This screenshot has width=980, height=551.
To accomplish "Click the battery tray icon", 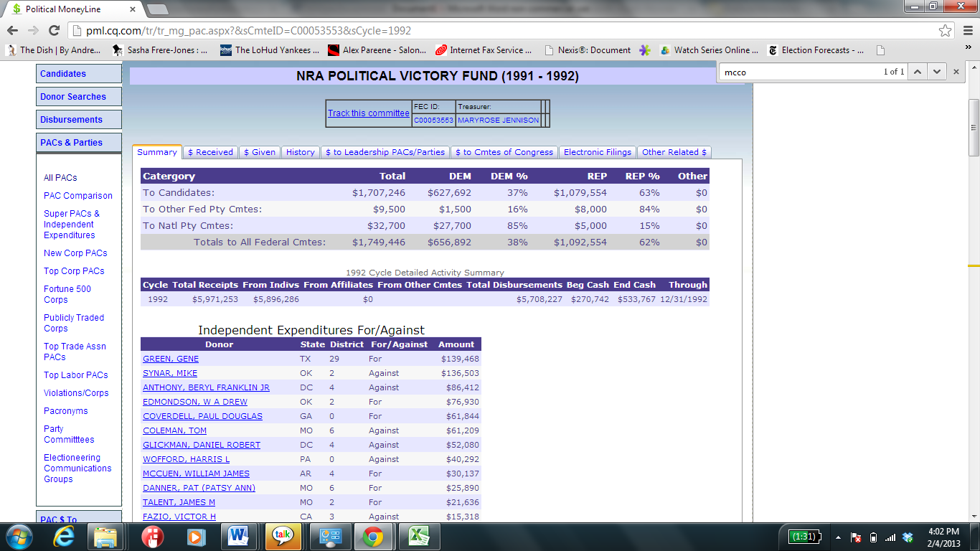I will tap(873, 537).
